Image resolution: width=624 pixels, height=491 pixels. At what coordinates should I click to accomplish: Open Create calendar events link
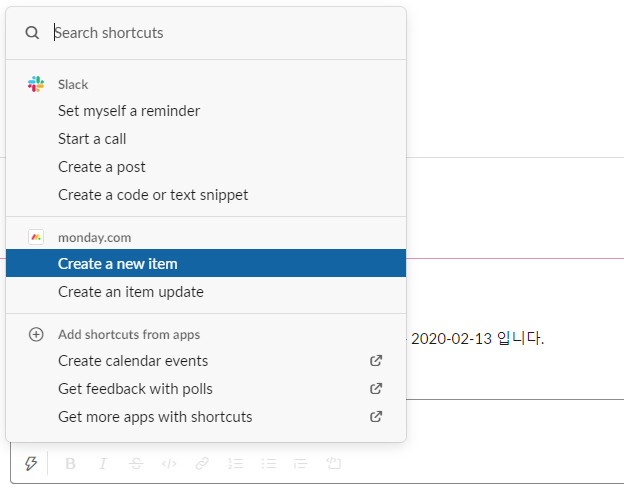tap(206, 361)
